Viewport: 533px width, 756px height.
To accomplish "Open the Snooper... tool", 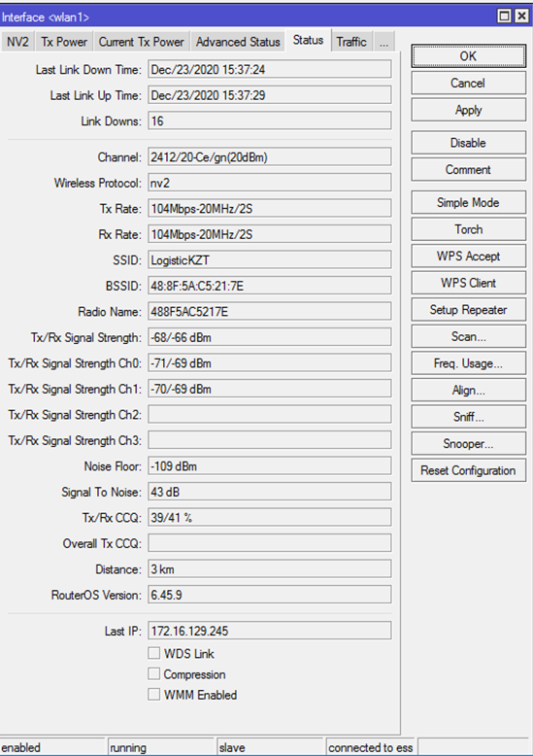I will 468,444.
